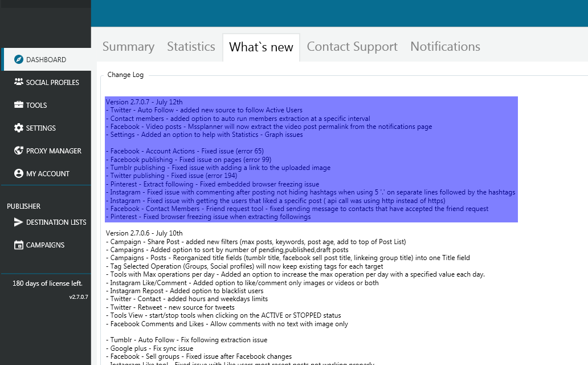Click the Change Log group header

tap(125, 74)
